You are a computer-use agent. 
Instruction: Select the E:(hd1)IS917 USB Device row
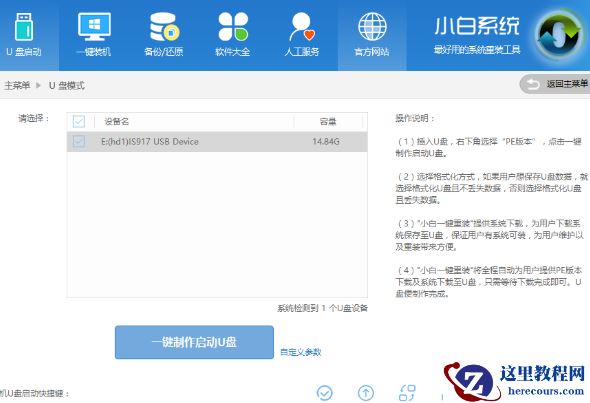click(217, 141)
